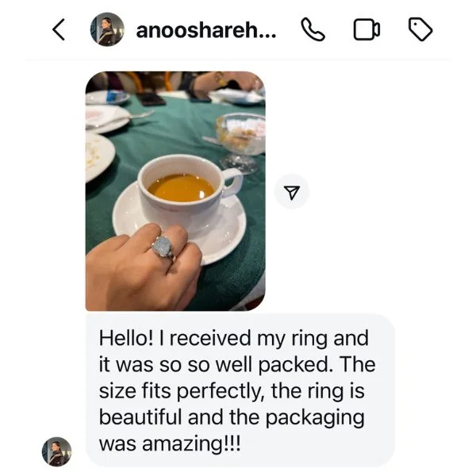The width and height of the screenshot is (476, 476).
Task: Start a video call with the camera icon
Action: tap(367, 29)
